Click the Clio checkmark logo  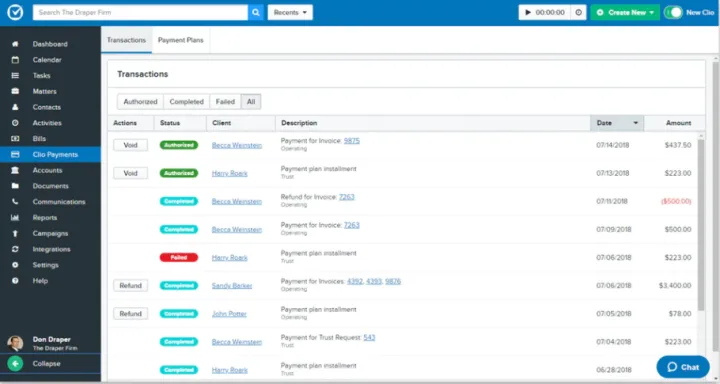point(15,12)
